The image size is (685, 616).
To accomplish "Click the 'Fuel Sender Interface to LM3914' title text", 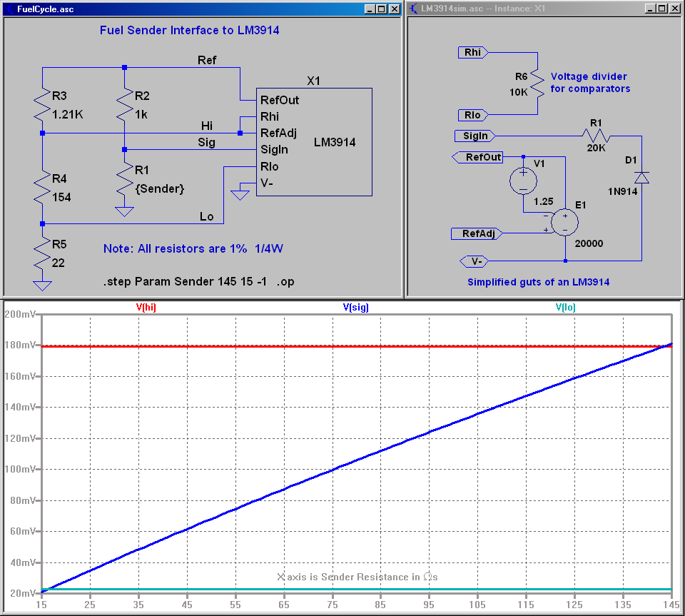I will 190,30.
